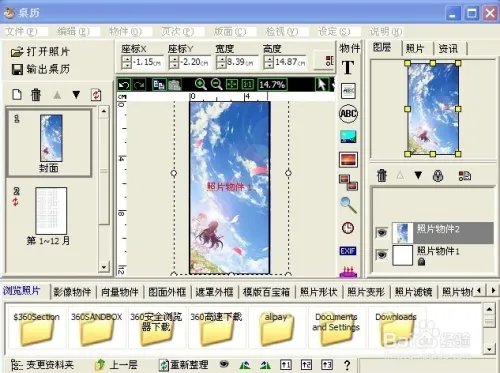Click the red page refresh icon above the page list
The height and width of the screenshot is (373, 500).
pyautogui.click(x=96, y=95)
